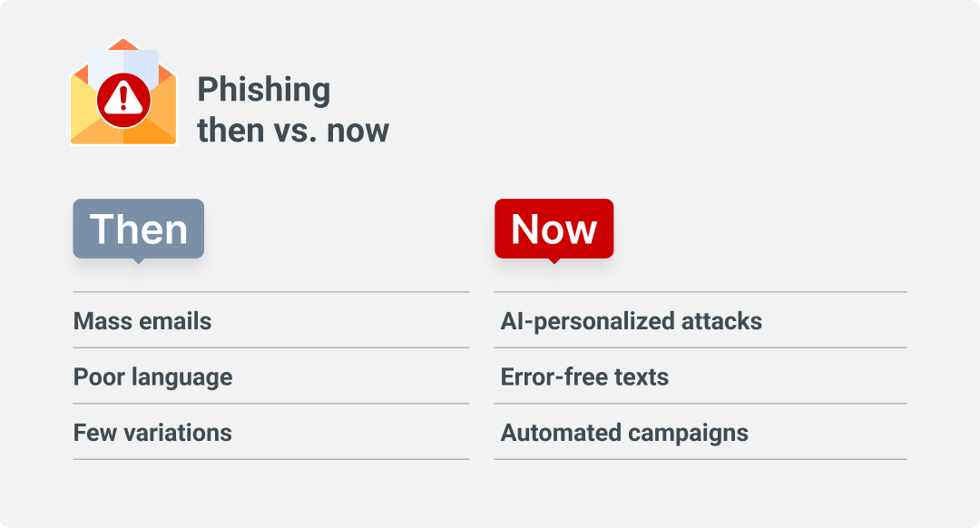Image resolution: width=980 pixels, height=528 pixels.
Task: Click the "then vs. now" heading line
Action: point(292,130)
